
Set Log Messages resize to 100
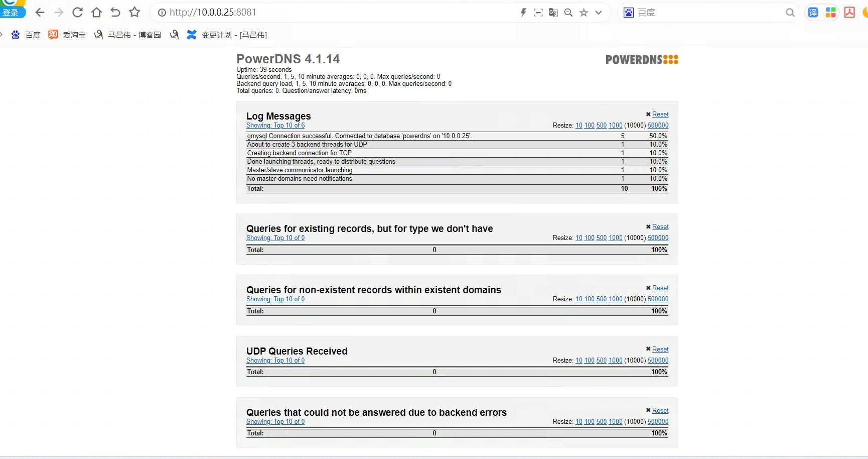tap(590, 126)
